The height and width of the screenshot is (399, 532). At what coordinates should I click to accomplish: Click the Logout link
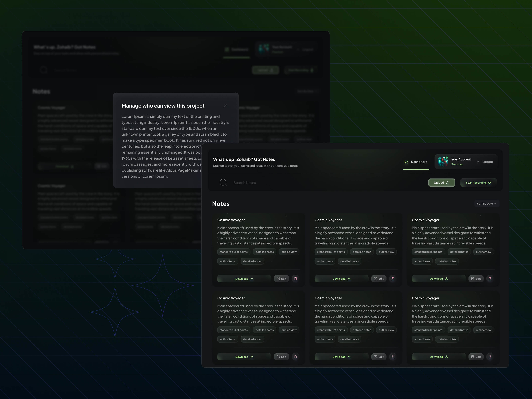tap(488, 162)
